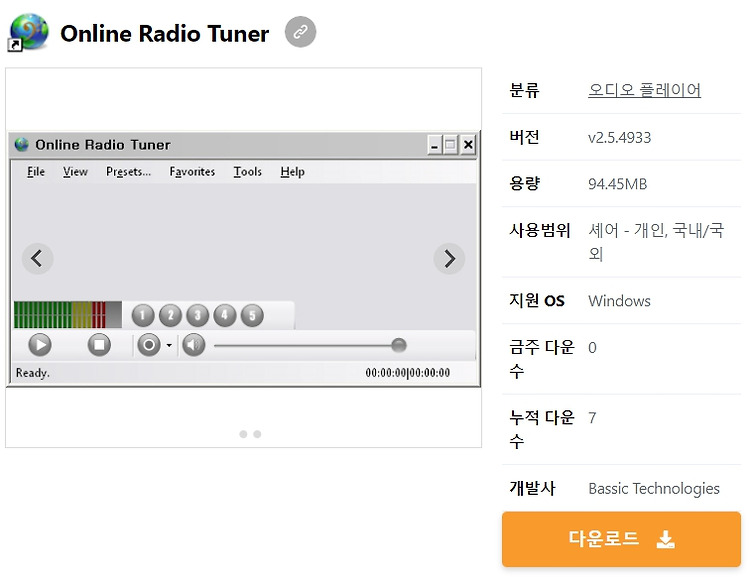Click the Online Radio Tuner globe app icon
Image resolution: width=750 pixels, height=577 pixels.
point(28,32)
